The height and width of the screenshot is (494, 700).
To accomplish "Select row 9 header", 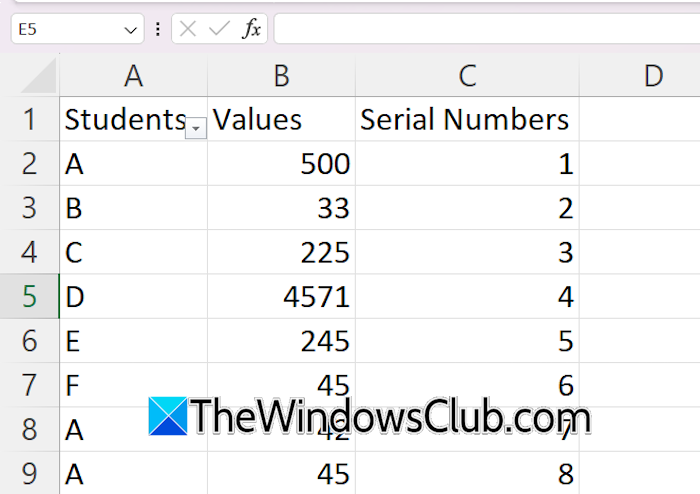I will pos(29,473).
